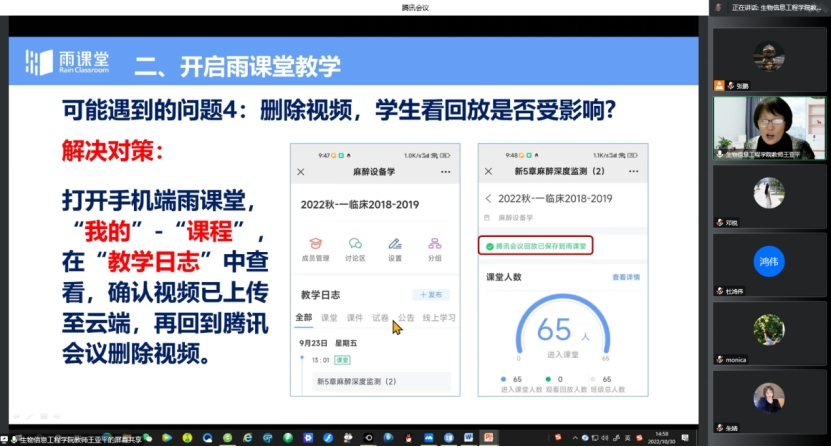Click the 雨课堂 Rain Classroom logo
The height and width of the screenshot is (447, 831).
click(x=67, y=62)
